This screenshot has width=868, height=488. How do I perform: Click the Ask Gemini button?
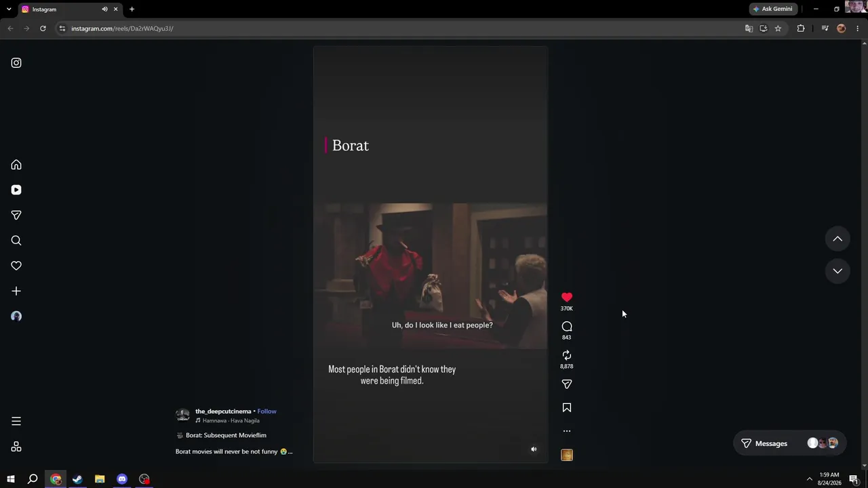[772, 9]
